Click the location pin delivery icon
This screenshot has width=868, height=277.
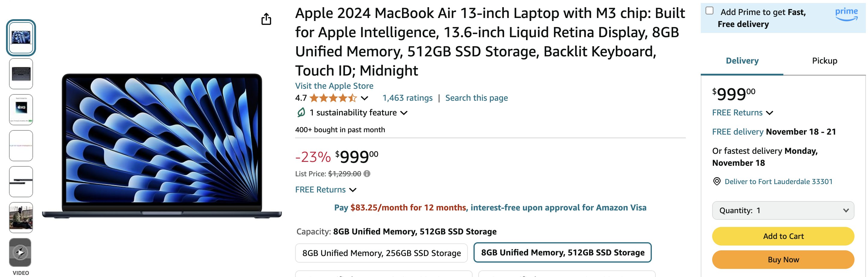tap(717, 181)
